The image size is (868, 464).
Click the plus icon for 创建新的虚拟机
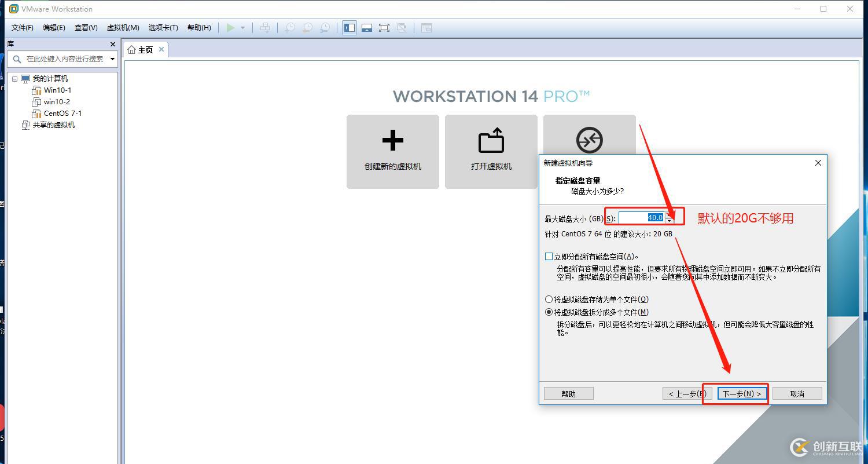393,140
